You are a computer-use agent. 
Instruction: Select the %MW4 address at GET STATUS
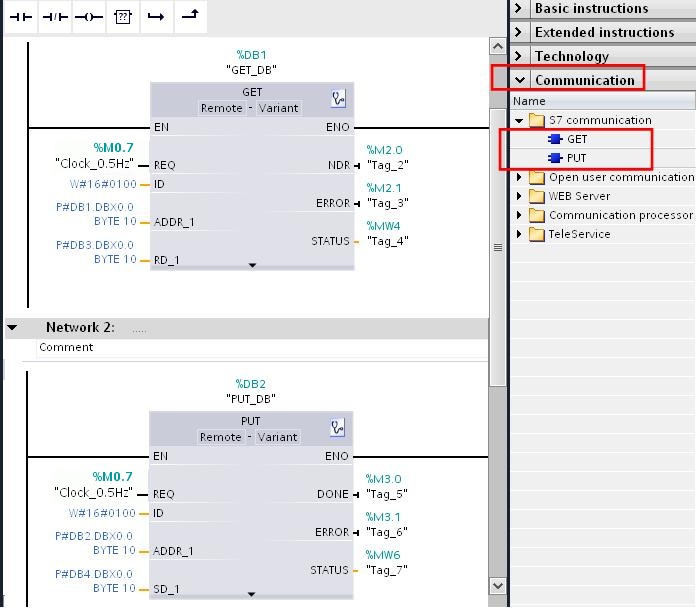384,226
